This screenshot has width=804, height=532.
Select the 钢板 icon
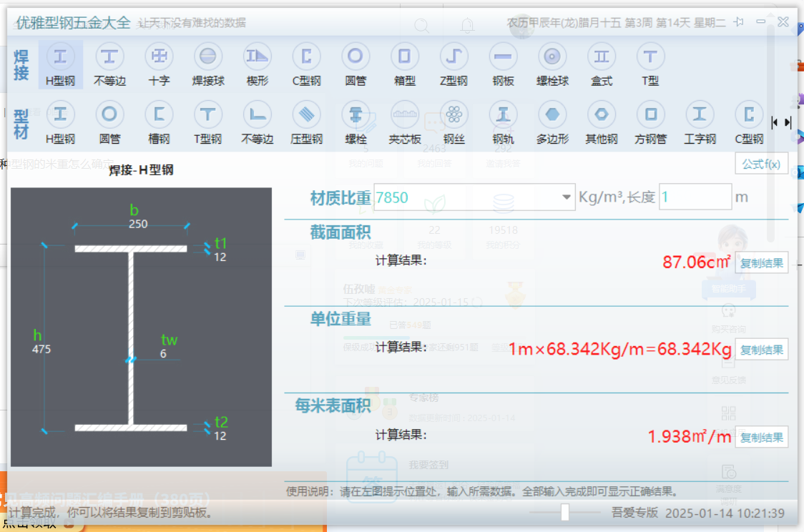(x=503, y=65)
